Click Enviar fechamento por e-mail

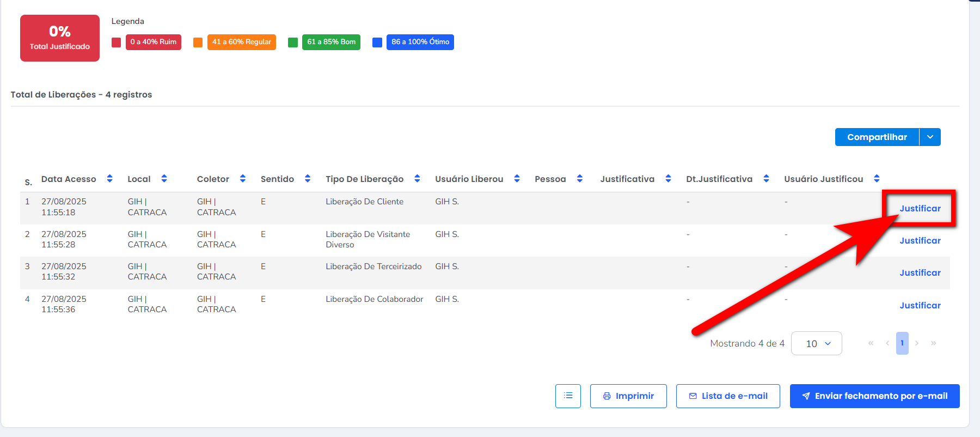click(x=874, y=396)
